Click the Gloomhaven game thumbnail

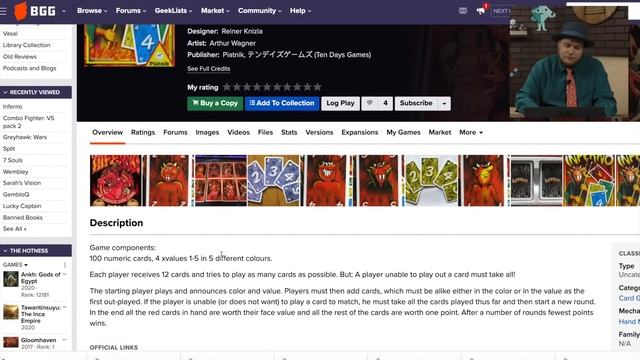11,342
